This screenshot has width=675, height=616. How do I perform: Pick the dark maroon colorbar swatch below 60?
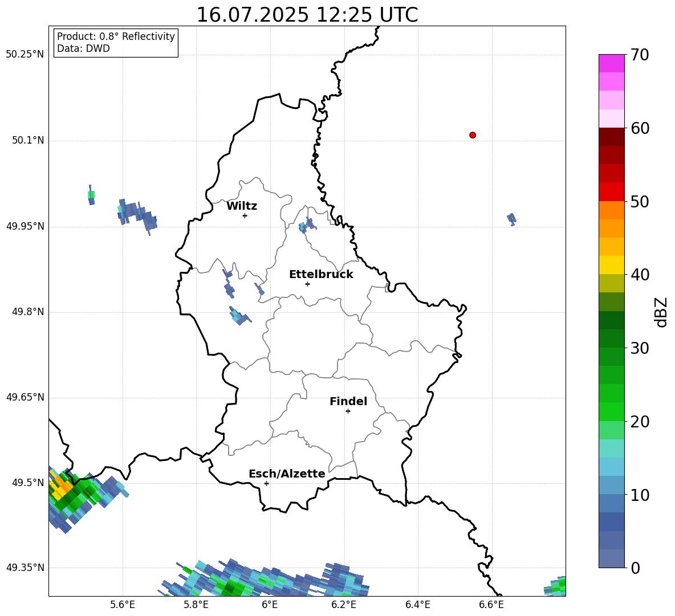click(611, 137)
